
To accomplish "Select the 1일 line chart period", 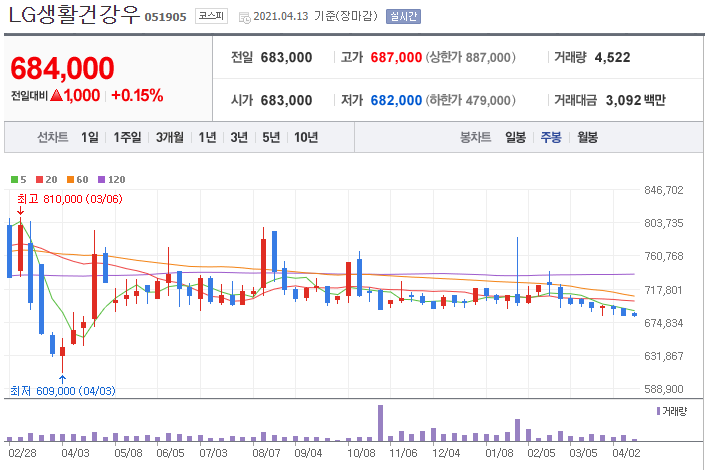I will pos(89,137).
